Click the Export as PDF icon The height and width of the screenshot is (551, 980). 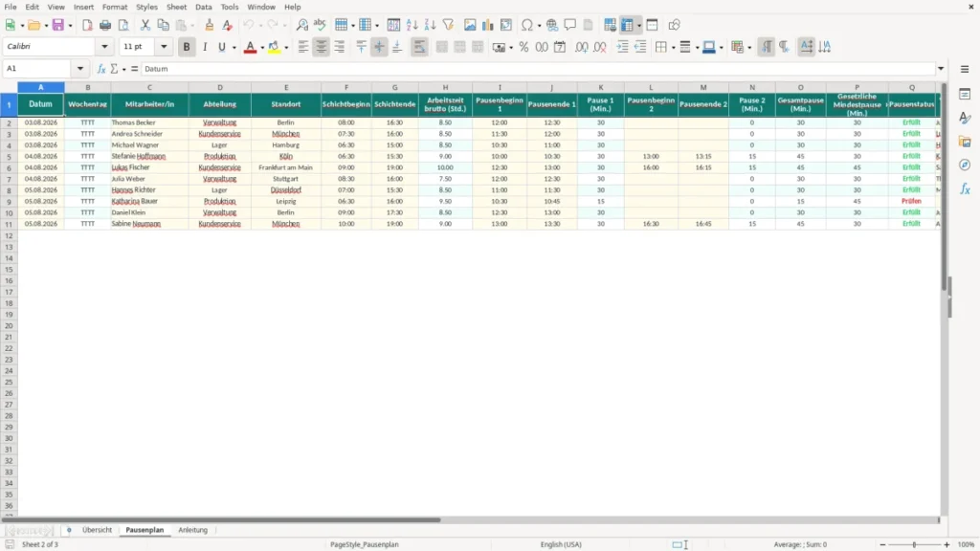coord(87,25)
